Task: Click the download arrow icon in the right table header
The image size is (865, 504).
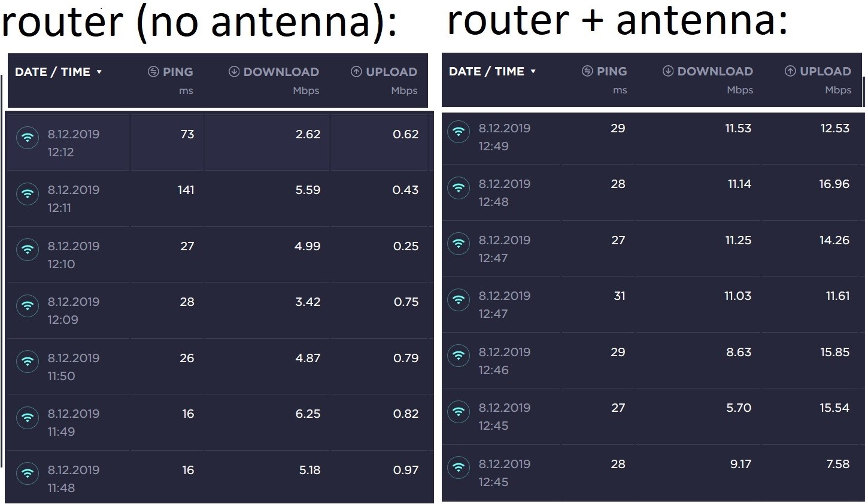Action: [x=668, y=71]
